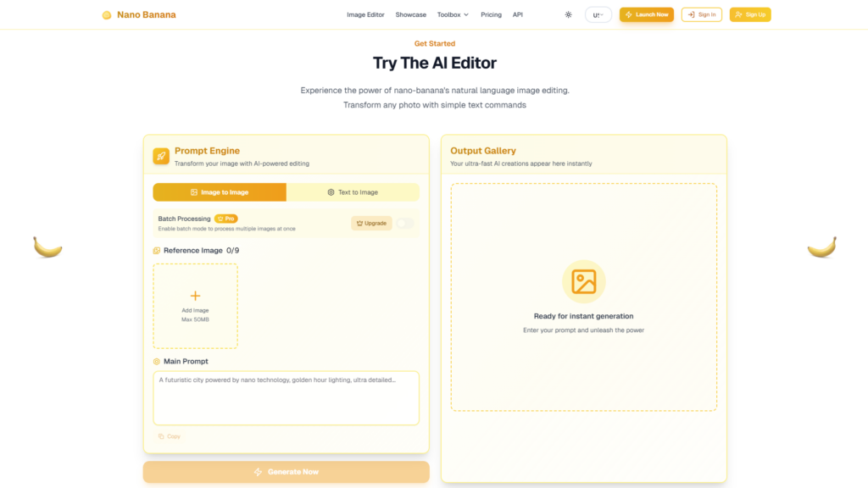Click the Sign In button
The height and width of the screenshot is (488, 868).
click(x=702, y=14)
